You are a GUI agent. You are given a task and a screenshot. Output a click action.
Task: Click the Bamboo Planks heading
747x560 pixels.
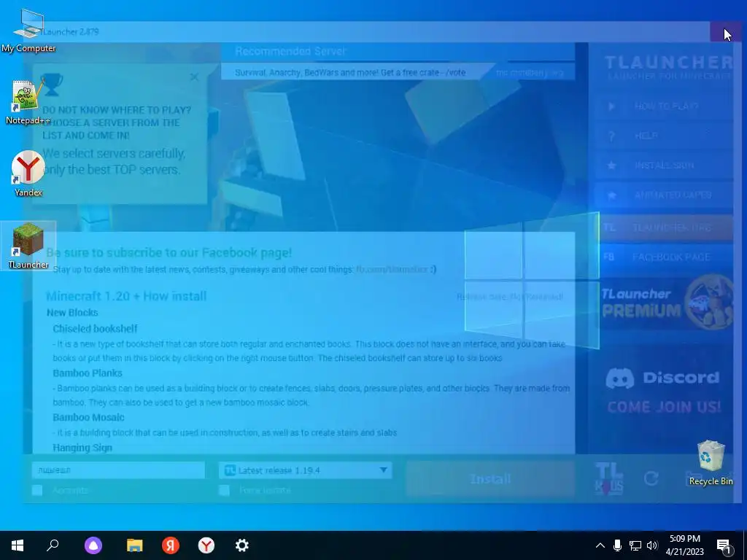pyautogui.click(x=88, y=373)
